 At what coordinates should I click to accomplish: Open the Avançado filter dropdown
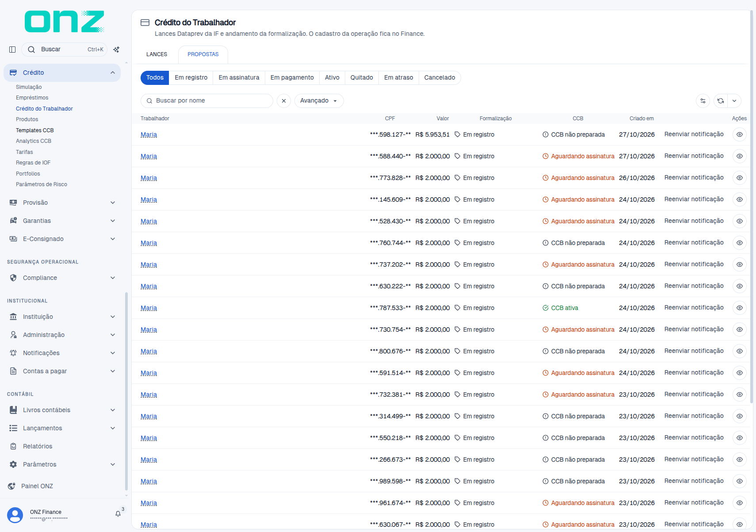click(x=319, y=101)
